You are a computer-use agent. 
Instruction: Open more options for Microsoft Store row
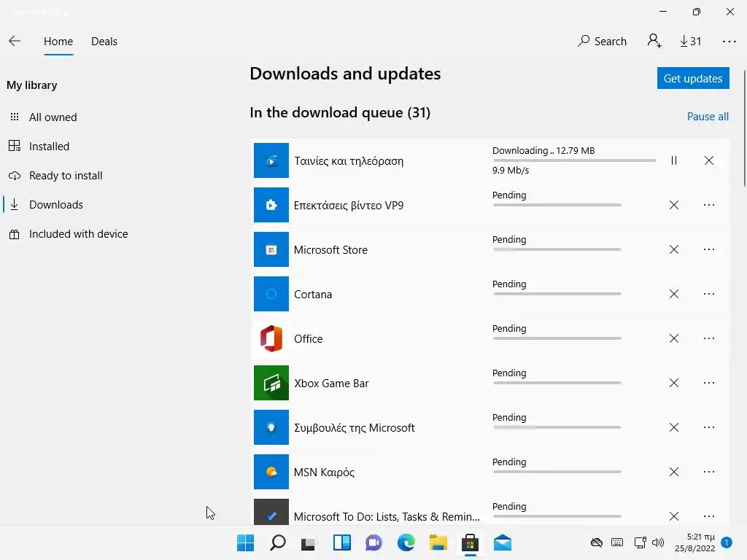point(709,249)
